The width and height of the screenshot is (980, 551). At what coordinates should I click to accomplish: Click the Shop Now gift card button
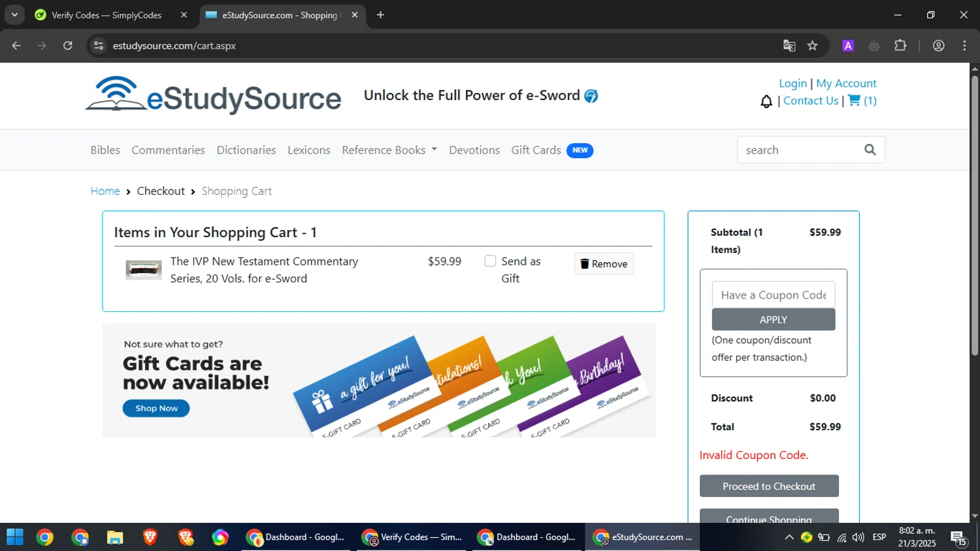tap(156, 409)
